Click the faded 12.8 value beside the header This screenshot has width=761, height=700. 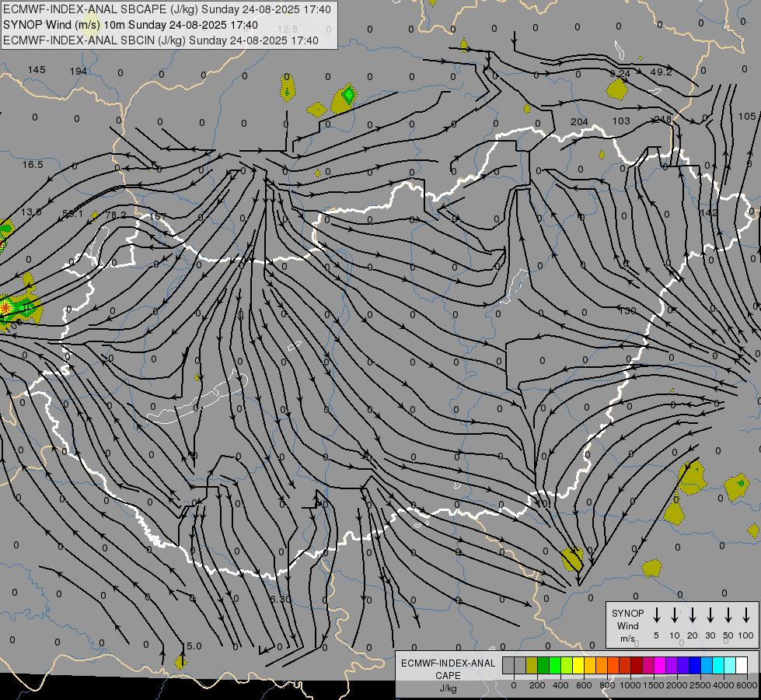(287, 29)
